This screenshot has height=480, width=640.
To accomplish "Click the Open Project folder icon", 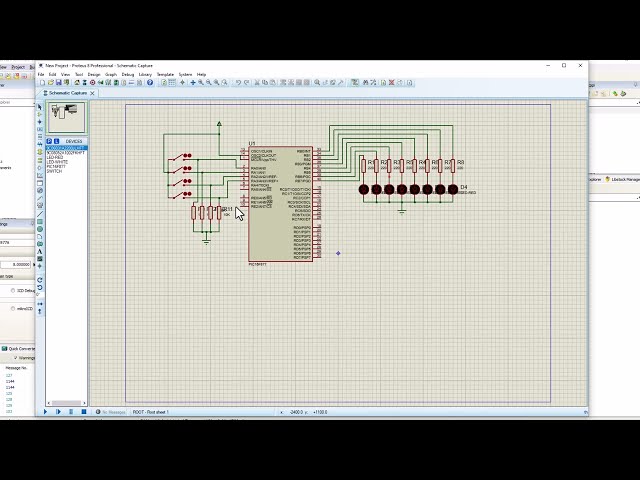I will click(x=51, y=82).
